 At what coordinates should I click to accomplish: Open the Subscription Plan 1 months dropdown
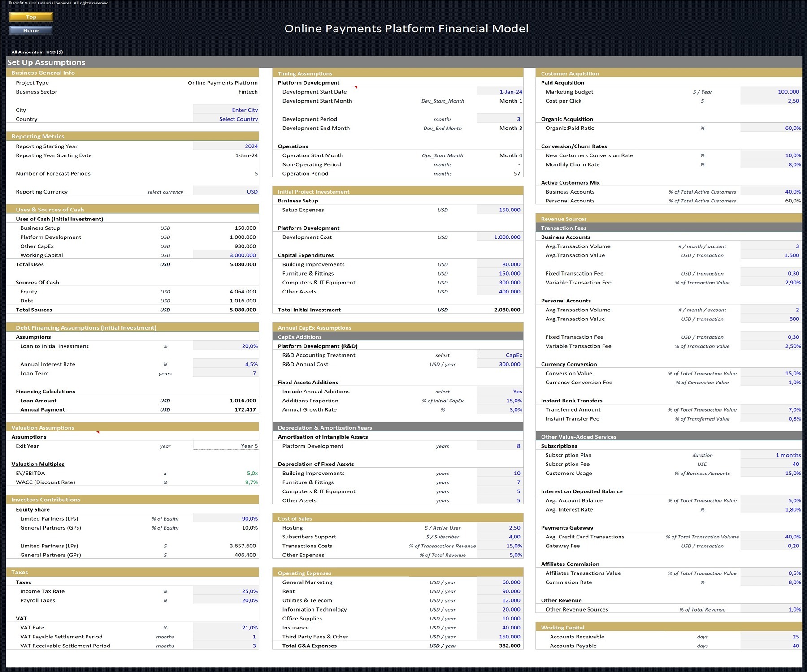[771, 455]
